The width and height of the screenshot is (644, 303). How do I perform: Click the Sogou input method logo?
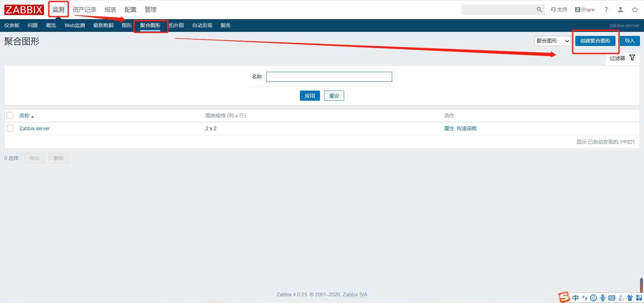[x=564, y=297]
